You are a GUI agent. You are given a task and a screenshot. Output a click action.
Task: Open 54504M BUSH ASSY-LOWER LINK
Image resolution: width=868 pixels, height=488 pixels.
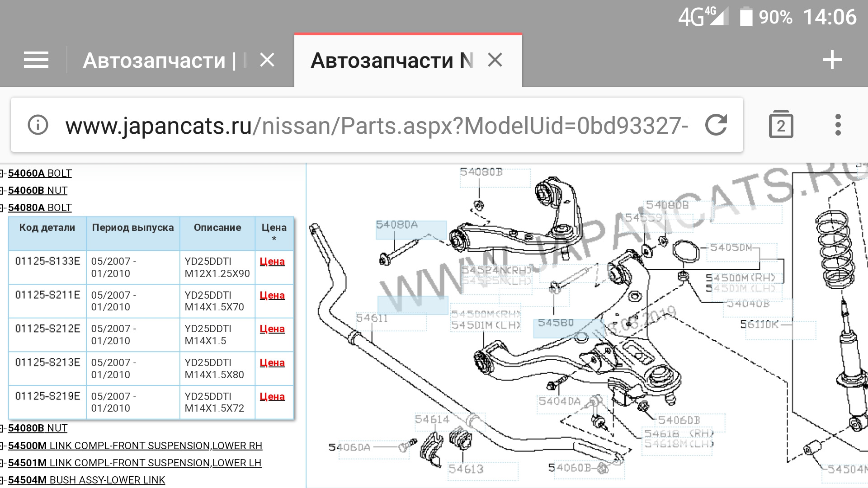pos(86,480)
